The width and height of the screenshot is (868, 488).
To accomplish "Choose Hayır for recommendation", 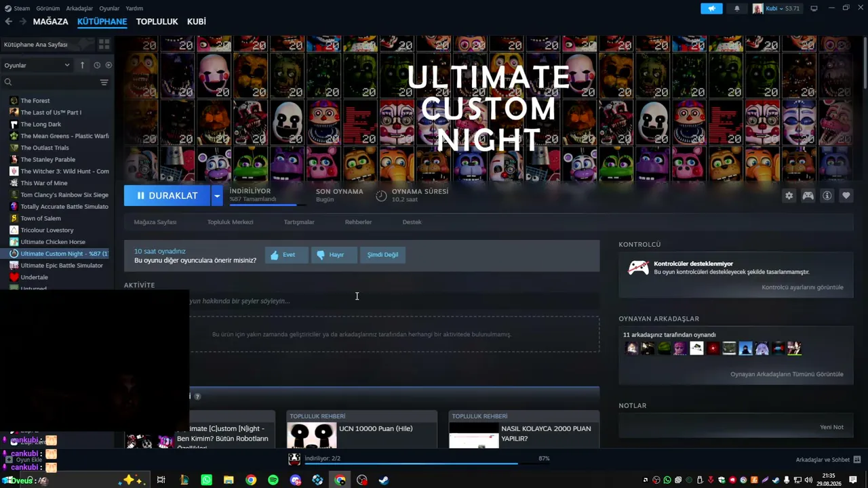I will pos(334,255).
